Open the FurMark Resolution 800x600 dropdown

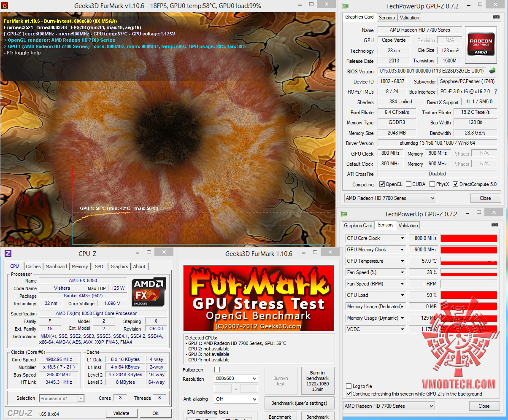(236, 379)
